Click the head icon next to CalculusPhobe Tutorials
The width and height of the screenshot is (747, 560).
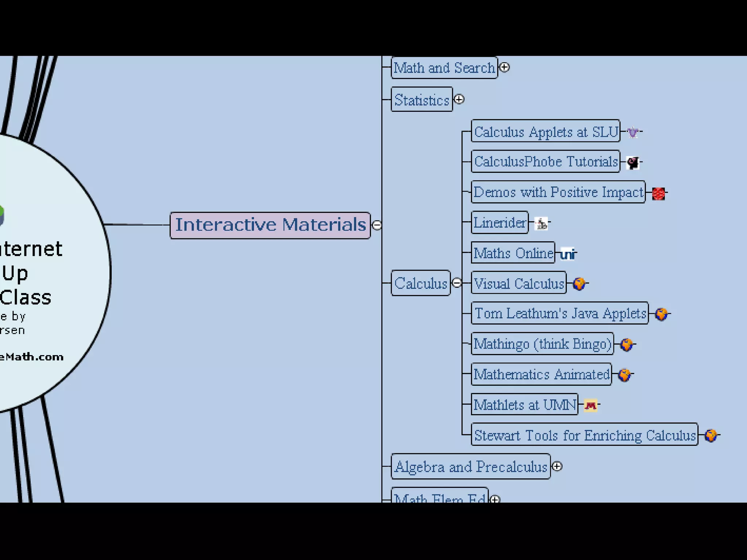click(x=633, y=163)
